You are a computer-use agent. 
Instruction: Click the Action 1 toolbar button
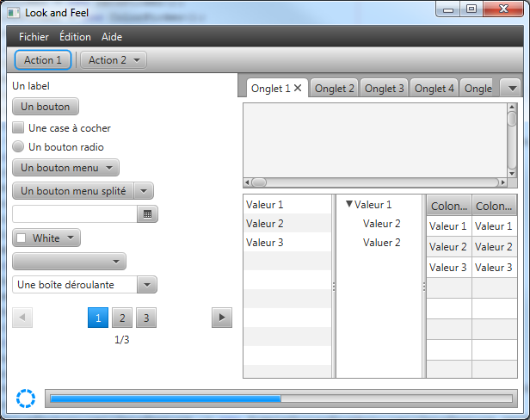(43, 60)
